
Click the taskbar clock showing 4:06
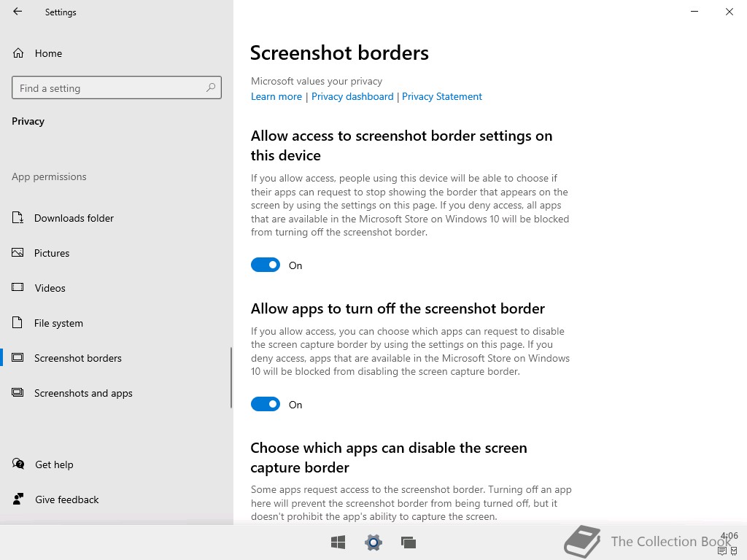(729, 536)
